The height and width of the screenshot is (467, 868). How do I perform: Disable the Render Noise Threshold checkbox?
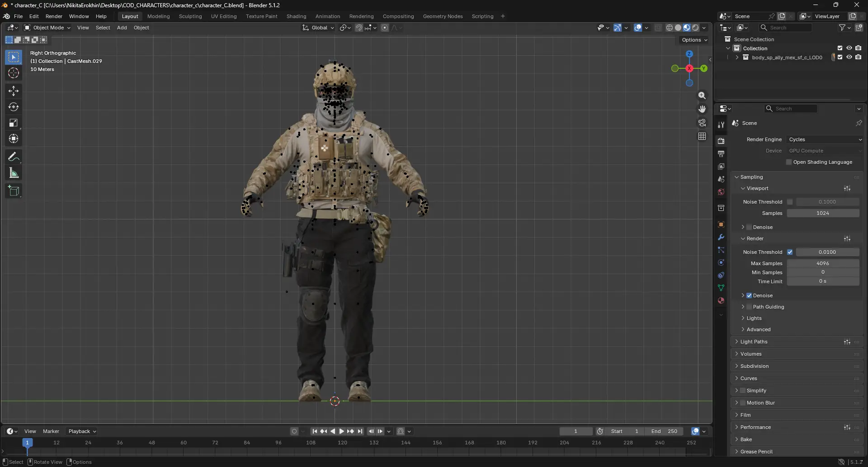[790, 252]
